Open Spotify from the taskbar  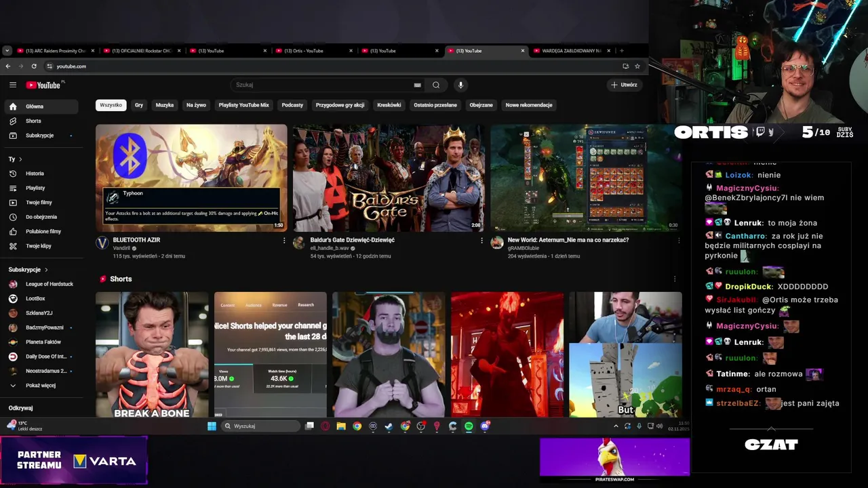pos(469,426)
